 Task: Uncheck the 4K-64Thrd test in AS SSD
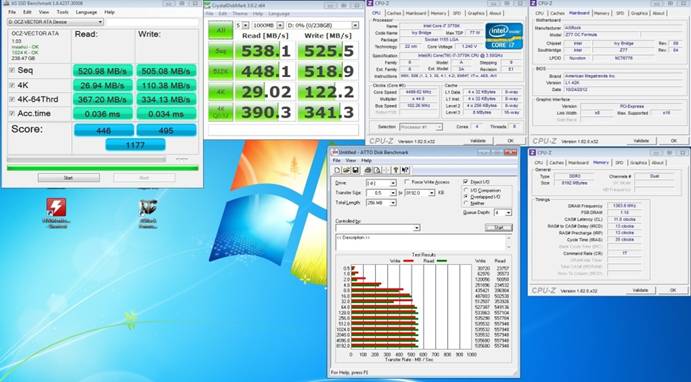(12, 99)
